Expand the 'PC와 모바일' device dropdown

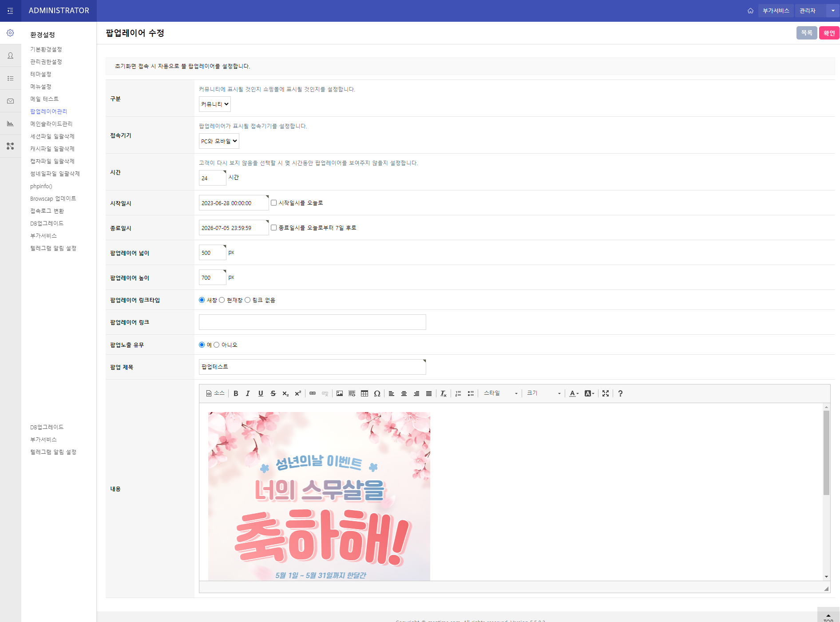pyautogui.click(x=219, y=141)
